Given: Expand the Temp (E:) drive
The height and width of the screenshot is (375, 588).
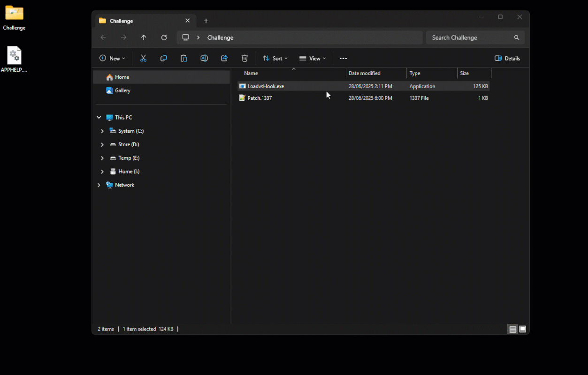Looking at the screenshot, I should tap(102, 158).
